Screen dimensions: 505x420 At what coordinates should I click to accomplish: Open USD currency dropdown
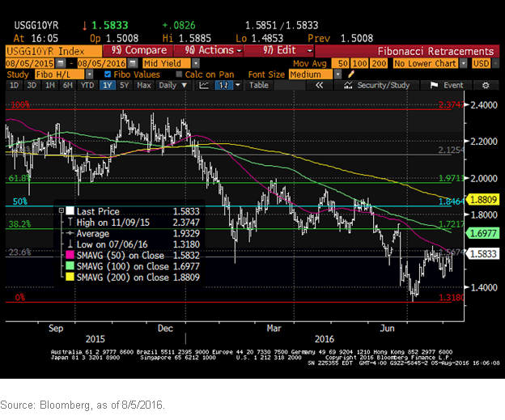(x=495, y=63)
